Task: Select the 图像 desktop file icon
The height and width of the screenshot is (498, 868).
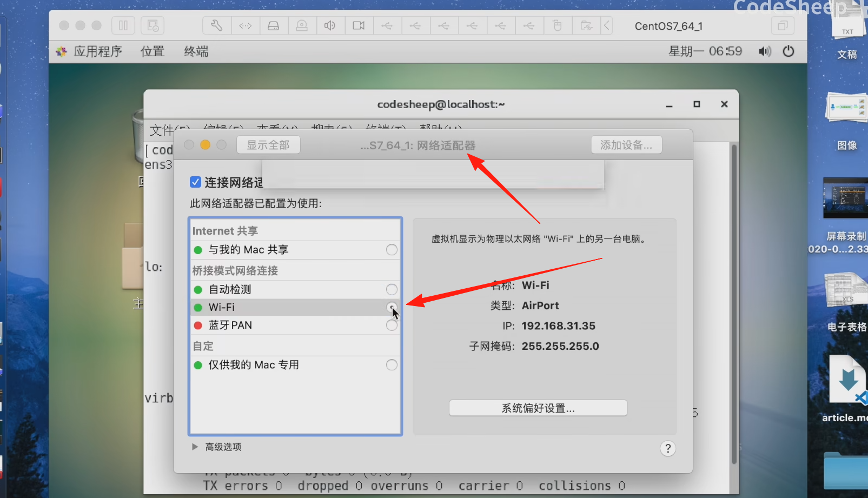Action: pyautogui.click(x=847, y=107)
